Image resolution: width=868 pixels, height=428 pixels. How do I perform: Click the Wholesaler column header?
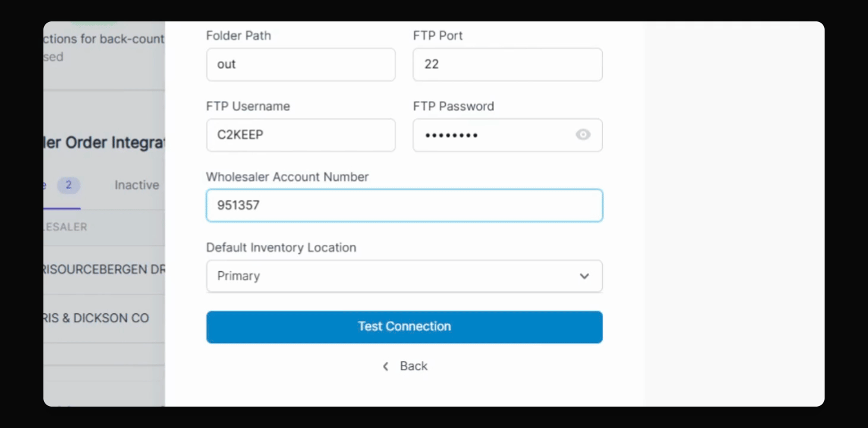65,226
